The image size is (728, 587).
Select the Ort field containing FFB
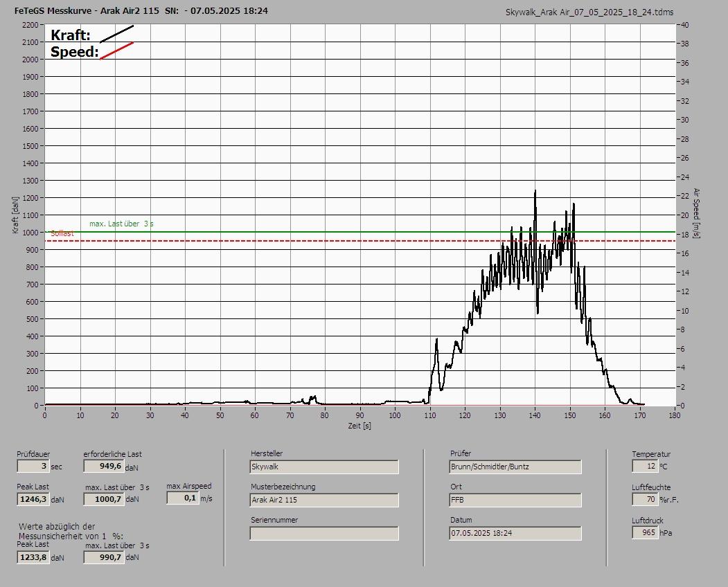pyautogui.click(x=515, y=500)
